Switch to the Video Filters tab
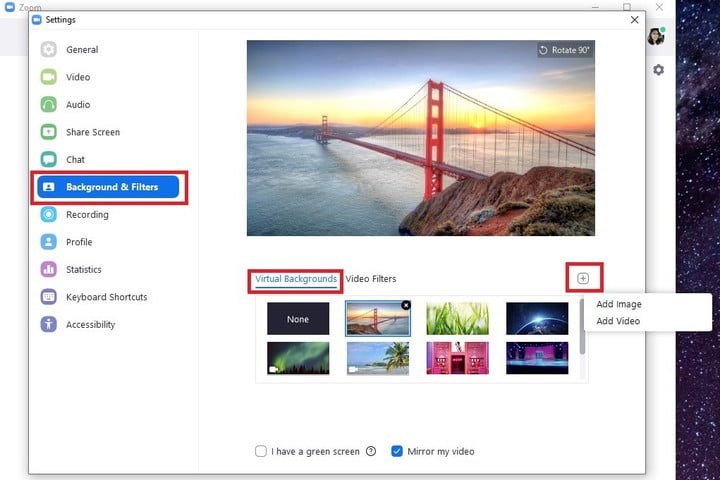Viewport: 720px width, 480px height. 371,279
